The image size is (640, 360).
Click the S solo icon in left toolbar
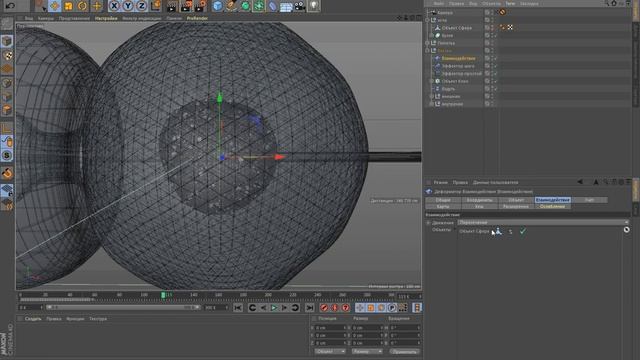[x=7, y=156]
